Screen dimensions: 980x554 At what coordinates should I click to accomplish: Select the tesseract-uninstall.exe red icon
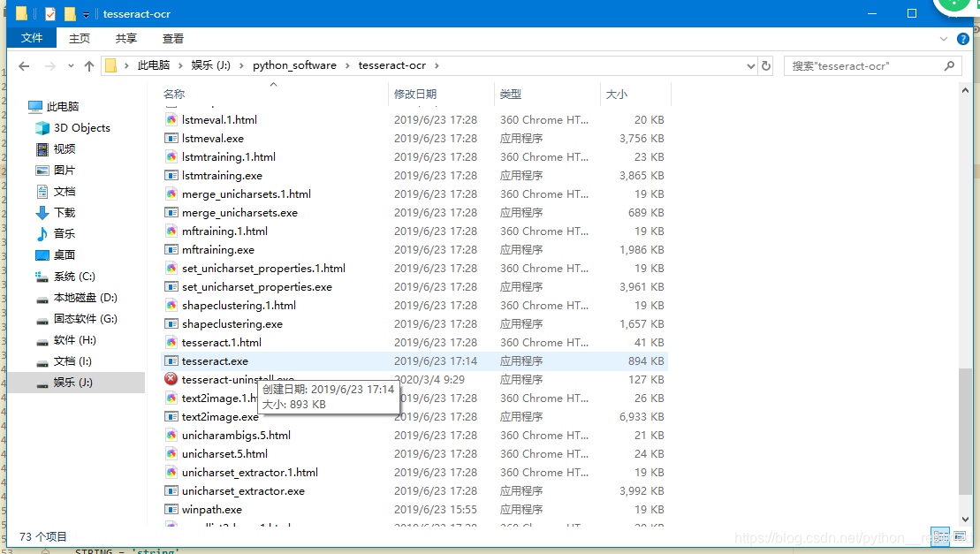click(x=171, y=379)
